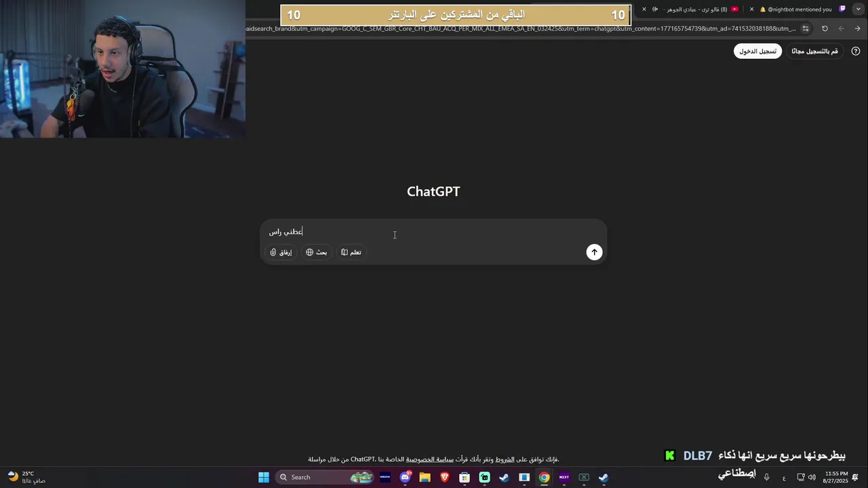Open site settings tune icon in address bar
Screen dimensions: 868x488
(806, 28)
